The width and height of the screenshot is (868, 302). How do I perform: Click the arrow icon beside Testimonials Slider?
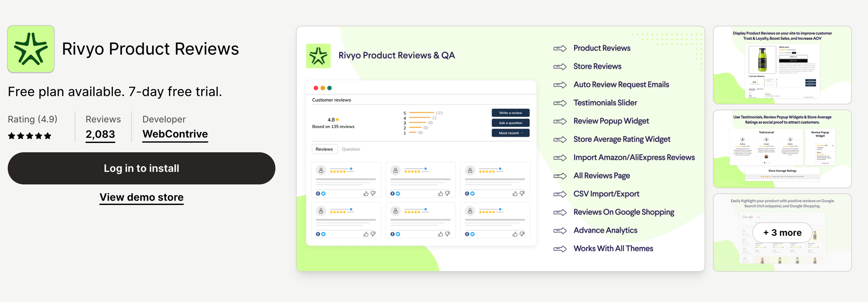tap(560, 103)
